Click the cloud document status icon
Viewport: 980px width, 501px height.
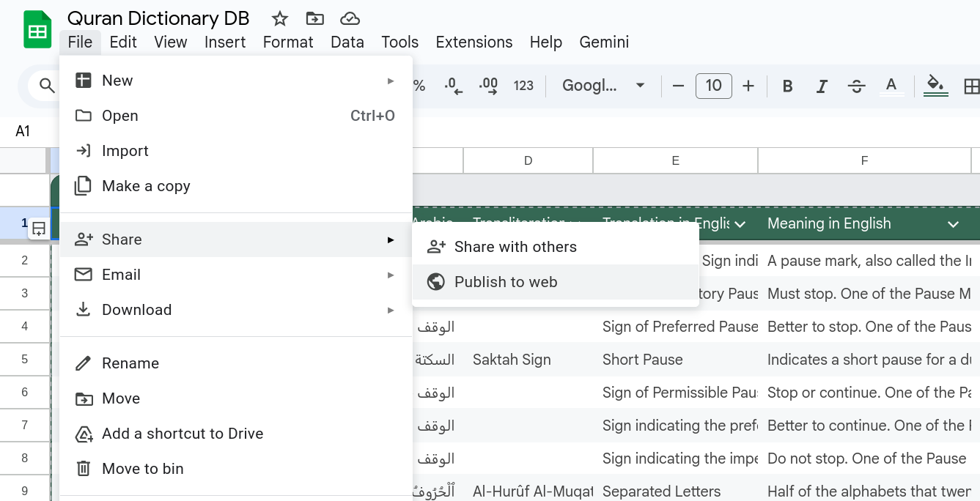pyautogui.click(x=350, y=19)
